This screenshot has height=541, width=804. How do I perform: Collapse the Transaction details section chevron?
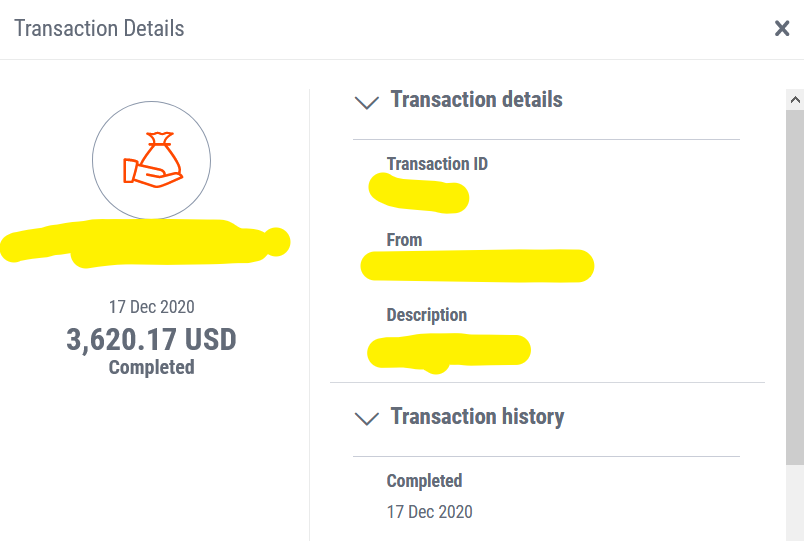367,102
